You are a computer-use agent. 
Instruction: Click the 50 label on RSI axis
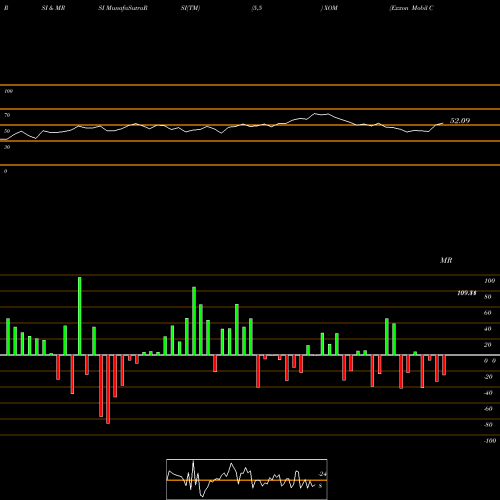pyautogui.click(x=7, y=131)
